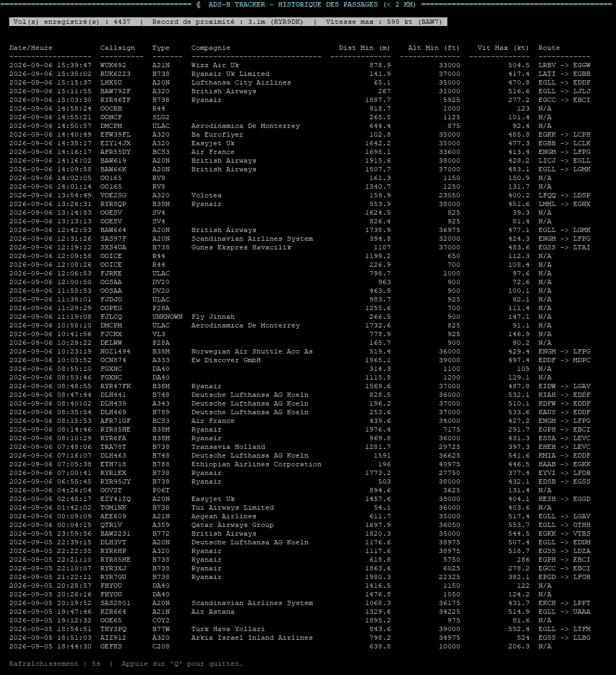Viewport: 616px width, 675px height.
Task: Click callsign VOE2SG
Action: click(113, 195)
